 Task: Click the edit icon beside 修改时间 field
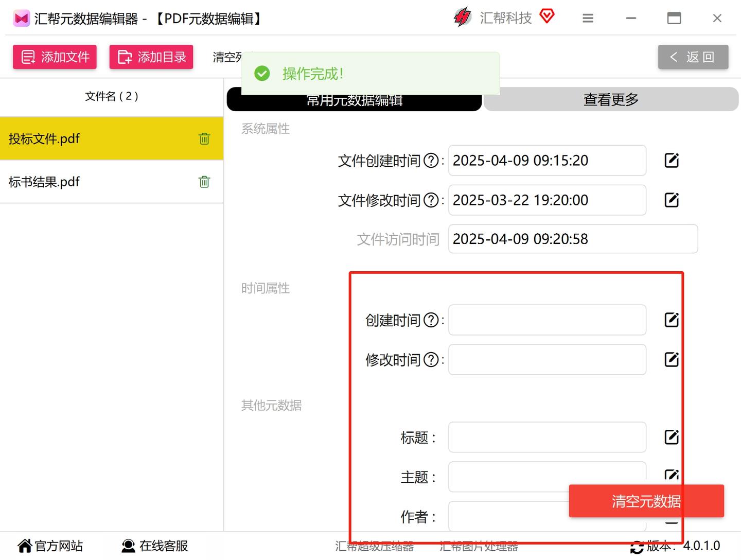pyautogui.click(x=672, y=359)
